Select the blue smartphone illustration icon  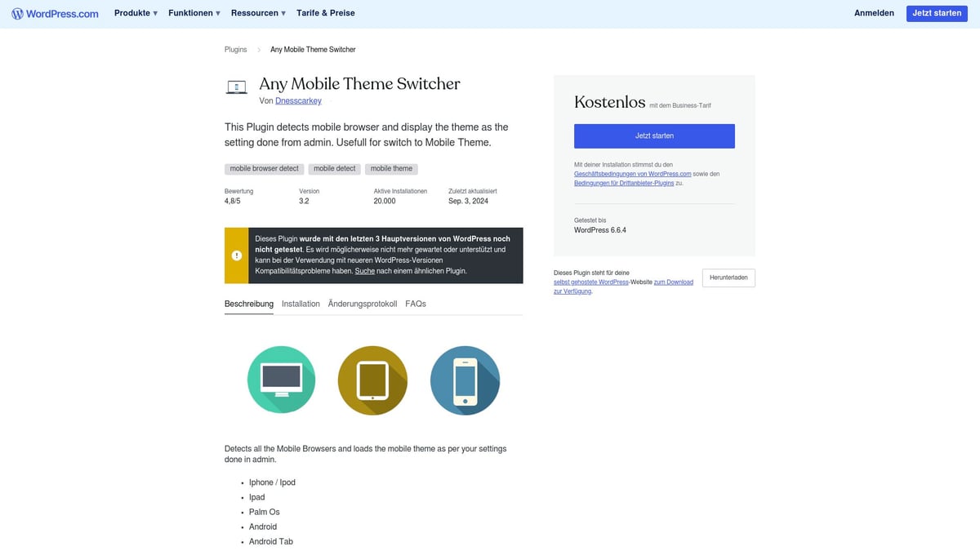(x=465, y=380)
